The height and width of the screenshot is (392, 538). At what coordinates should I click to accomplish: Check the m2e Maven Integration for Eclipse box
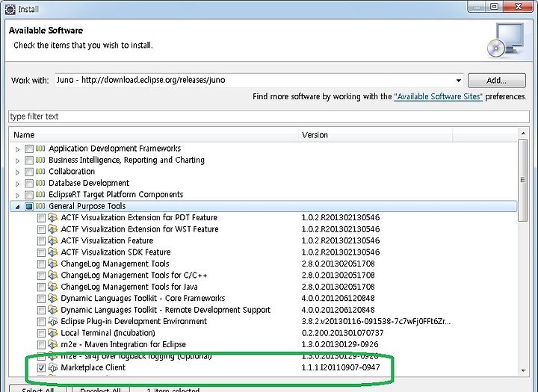41,345
